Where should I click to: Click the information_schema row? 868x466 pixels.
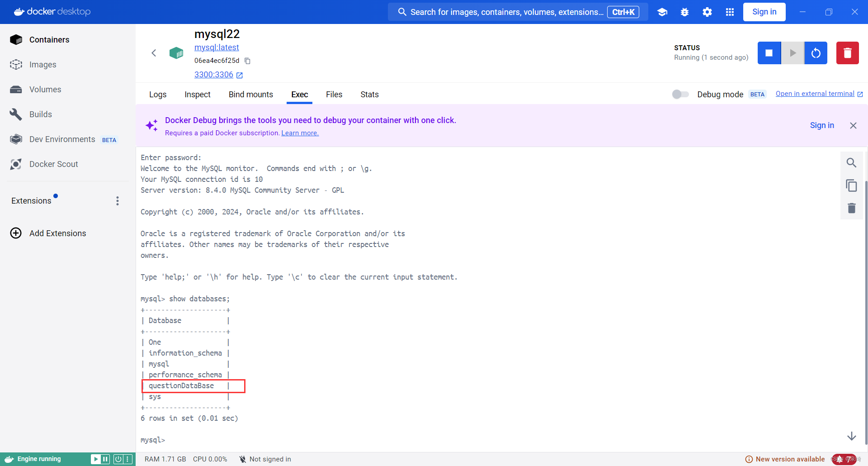click(x=185, y=353)
